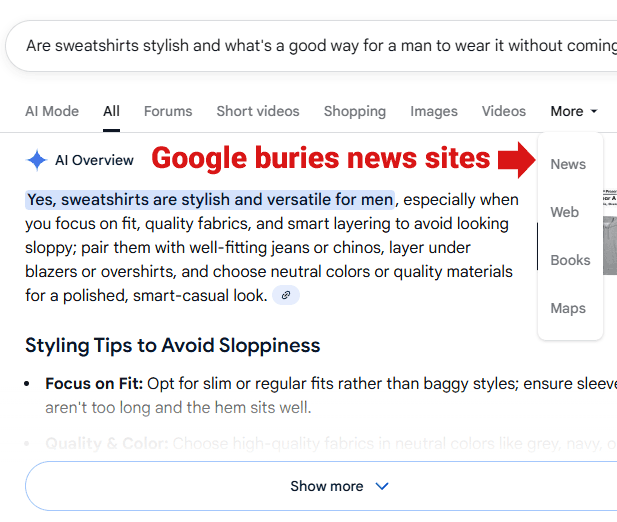This screenshot has height=522, width=617.
Task: Click the 'Quality & Color:' bullet text
Action: [107, 443]
